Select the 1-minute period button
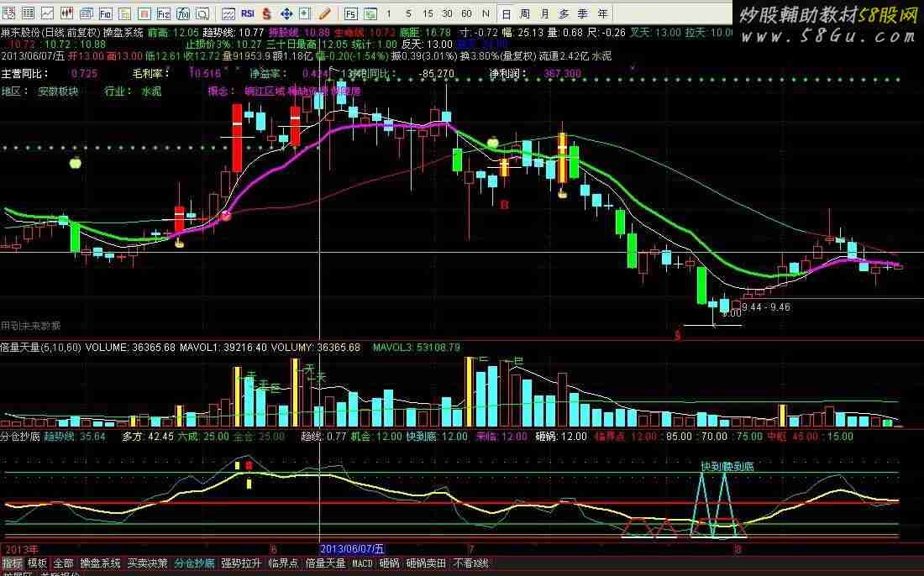This screenshot has width=924, height=576. [x=389, y=13]
